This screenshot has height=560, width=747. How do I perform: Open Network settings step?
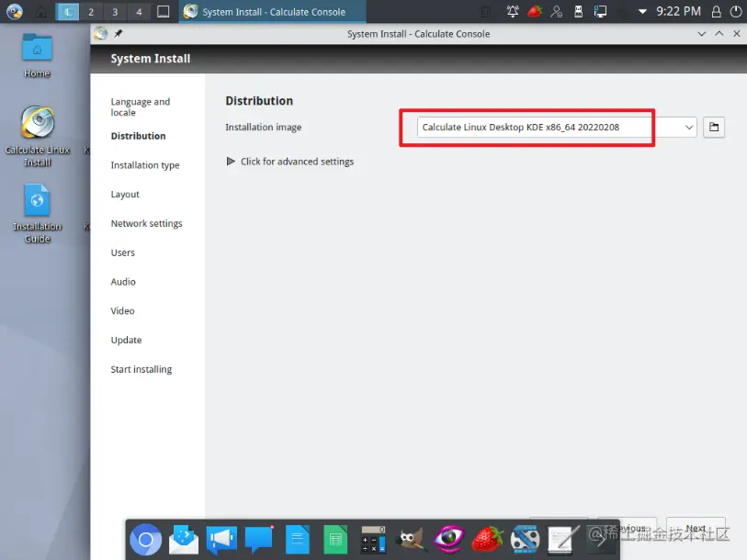[146, 223]
